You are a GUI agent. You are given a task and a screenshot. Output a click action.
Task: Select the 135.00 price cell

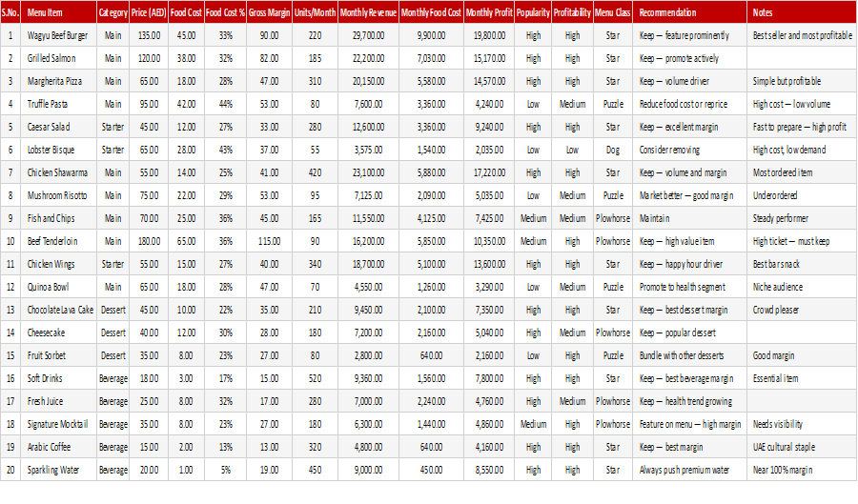coord(149,35)
